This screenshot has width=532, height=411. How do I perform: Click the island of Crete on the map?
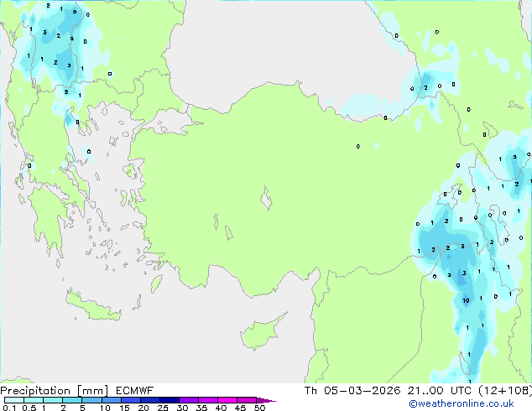click(92, 305)
